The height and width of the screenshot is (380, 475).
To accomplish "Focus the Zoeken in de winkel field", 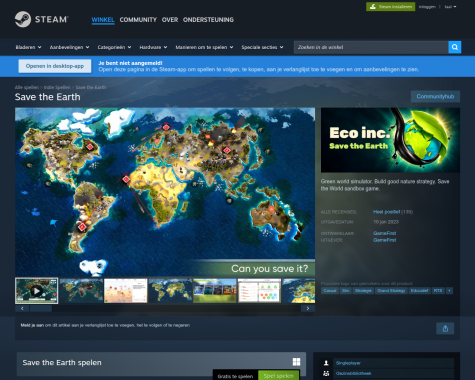I will click(371, 47).
